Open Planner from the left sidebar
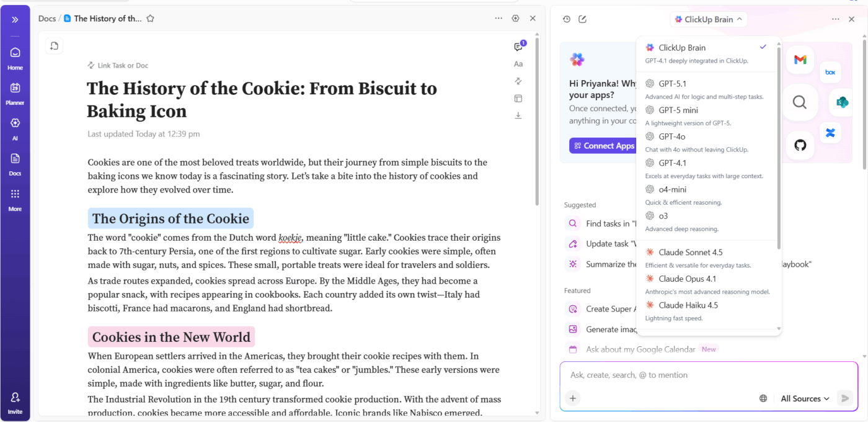The width and height of the screenshot is (868, 422). tap(15, 93)
